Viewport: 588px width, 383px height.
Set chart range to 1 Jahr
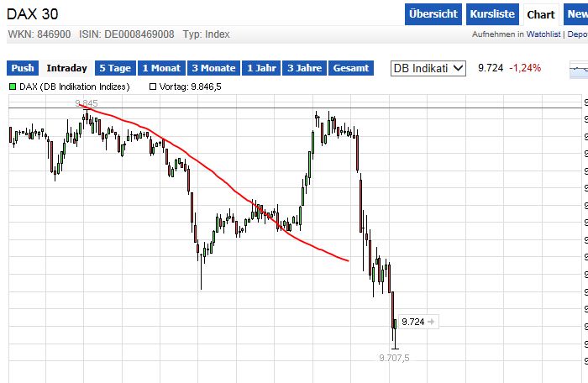261,68
